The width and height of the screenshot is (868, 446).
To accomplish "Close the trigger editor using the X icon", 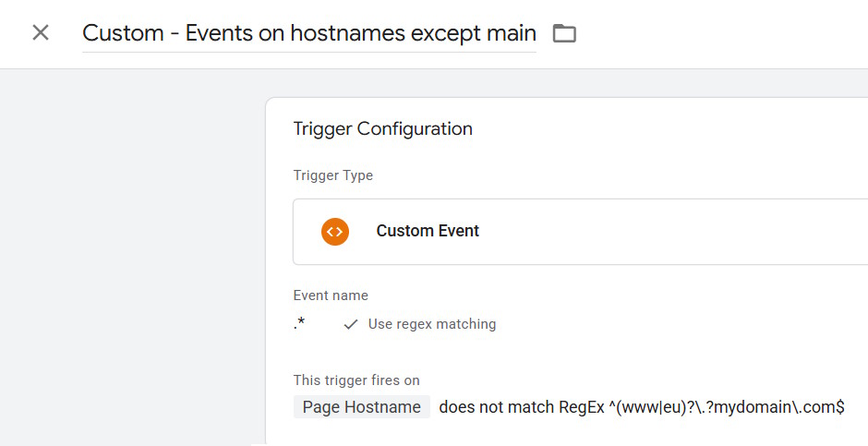I will [41, 32].
